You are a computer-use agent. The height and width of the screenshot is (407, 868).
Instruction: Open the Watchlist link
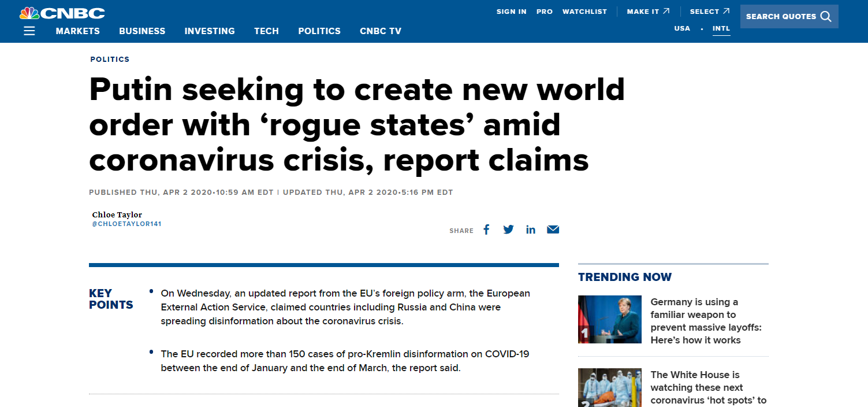coord(584,12)
